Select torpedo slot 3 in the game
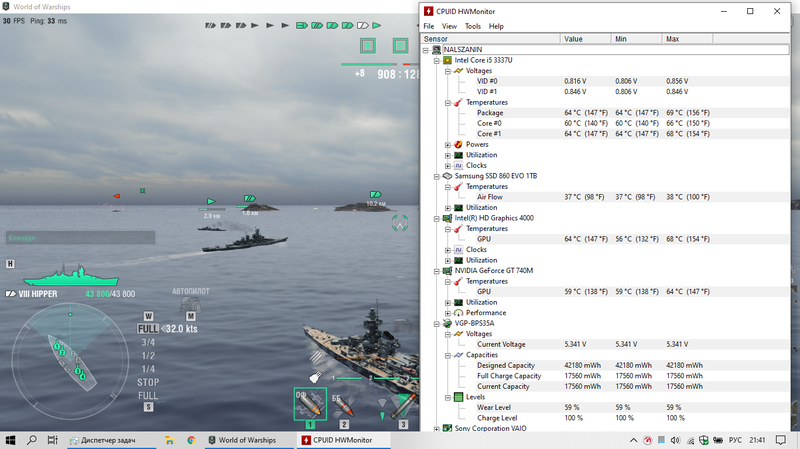This screenshot has width=800, height=449. click(x=404, y=406)
